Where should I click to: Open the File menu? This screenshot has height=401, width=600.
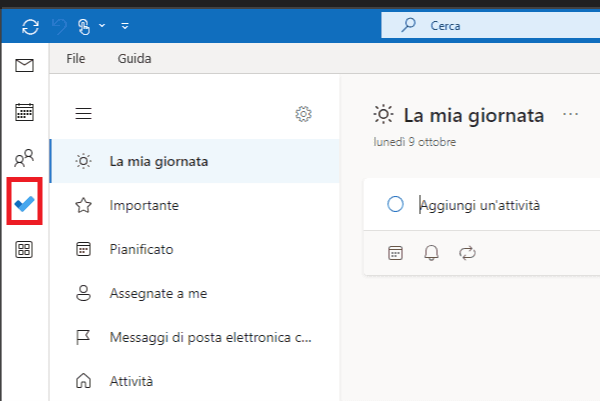[x=76, y=58]
